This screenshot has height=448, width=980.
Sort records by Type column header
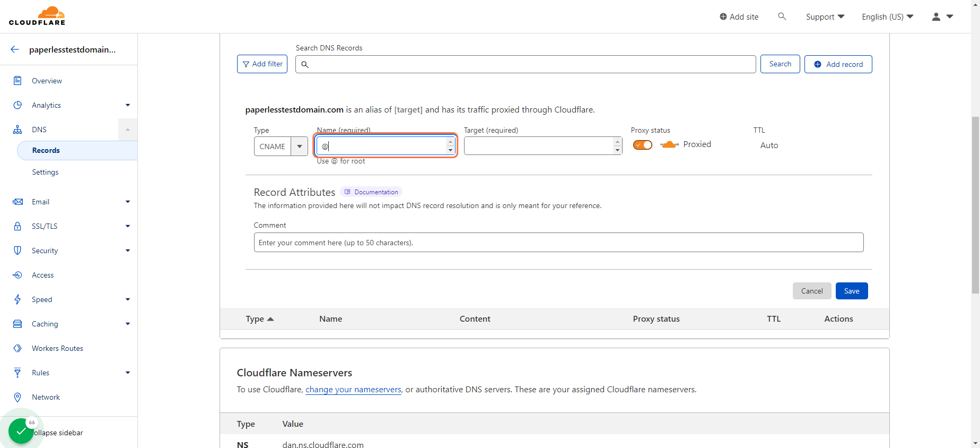click(x=259, y=319)
